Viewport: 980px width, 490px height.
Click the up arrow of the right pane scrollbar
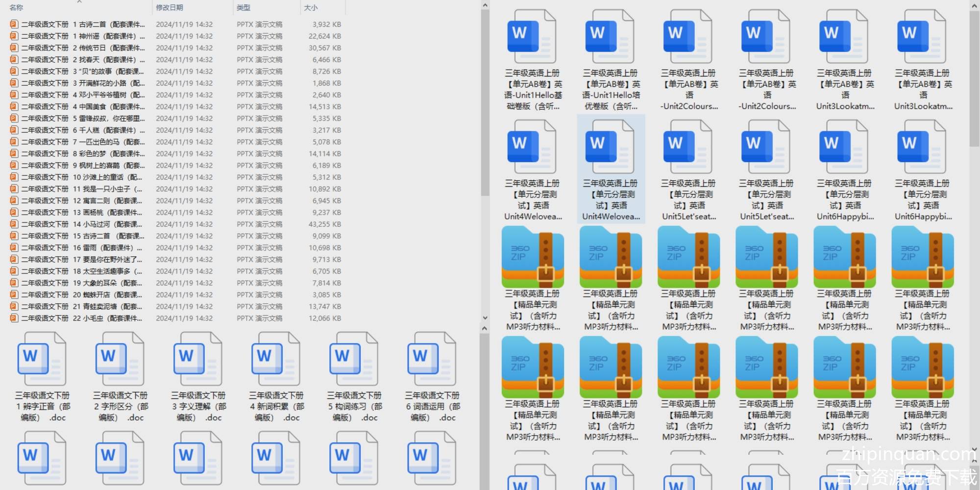974,5
